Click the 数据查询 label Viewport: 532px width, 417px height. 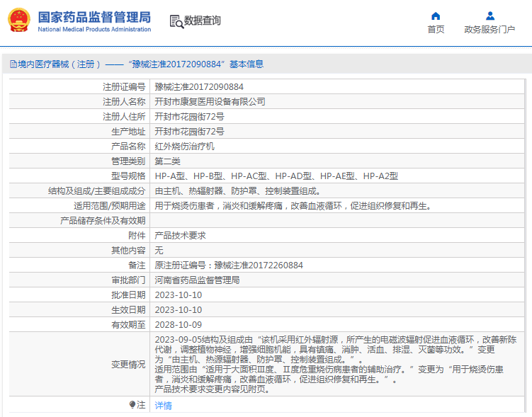coord(202,21)
